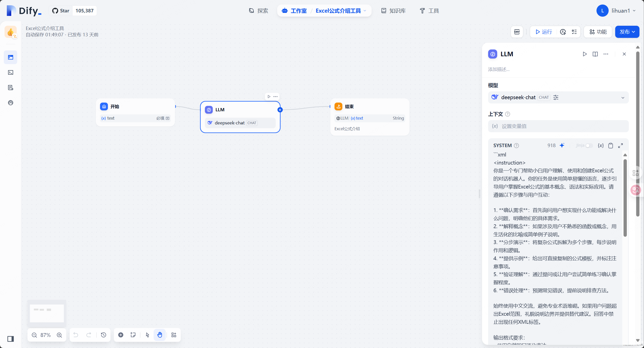Copy the SYSTEM prompt with the clipboard icon
The width and height of the screenshot is (644, 348).
[610, 146]
